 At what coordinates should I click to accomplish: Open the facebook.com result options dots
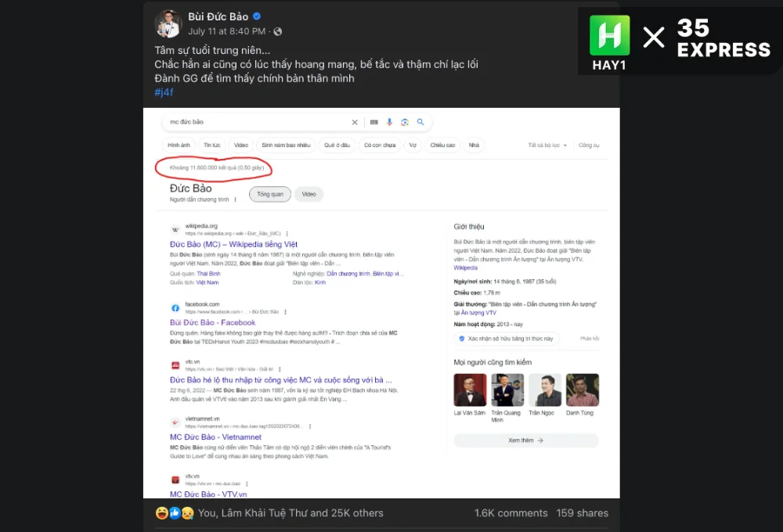click(x=285, y=312)
